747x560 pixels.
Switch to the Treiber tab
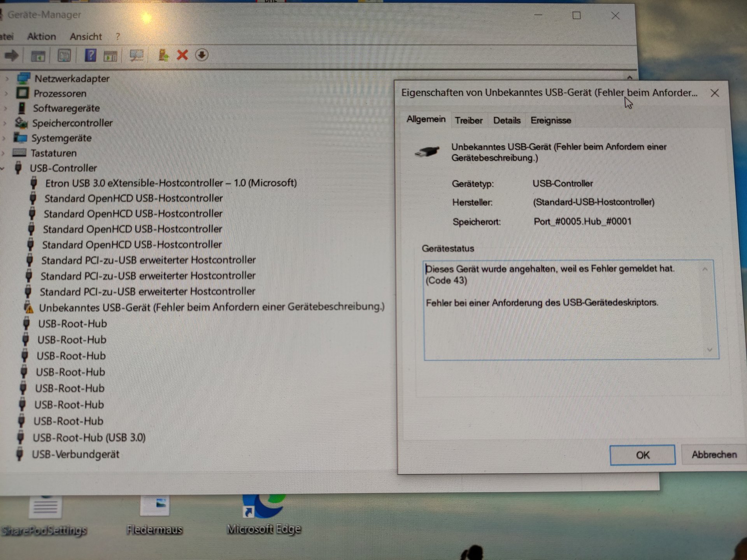pos(469,121)
